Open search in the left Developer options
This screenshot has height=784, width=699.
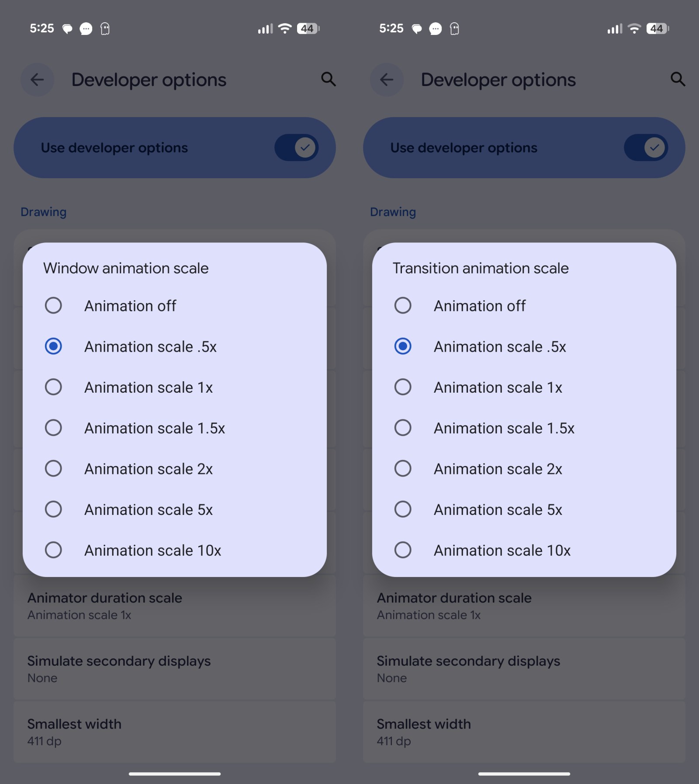tap(328, 79)
